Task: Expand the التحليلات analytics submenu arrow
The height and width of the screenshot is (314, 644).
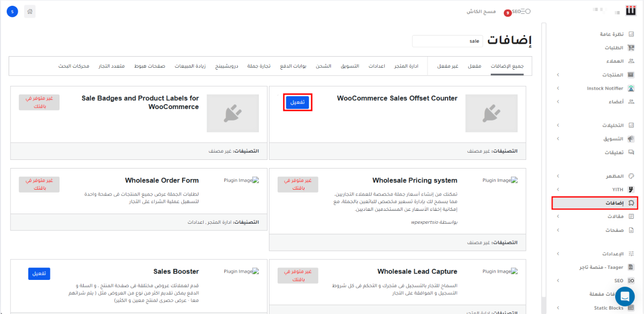Action: (x=558, y=125)
